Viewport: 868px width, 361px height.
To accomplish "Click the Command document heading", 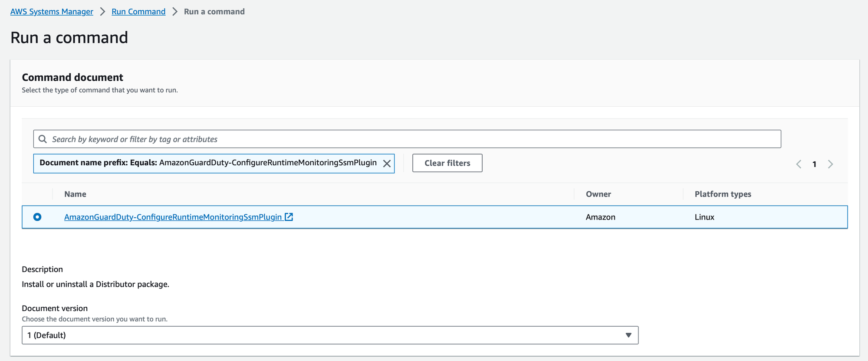I will pyautogui.click(x=72, y=77).
